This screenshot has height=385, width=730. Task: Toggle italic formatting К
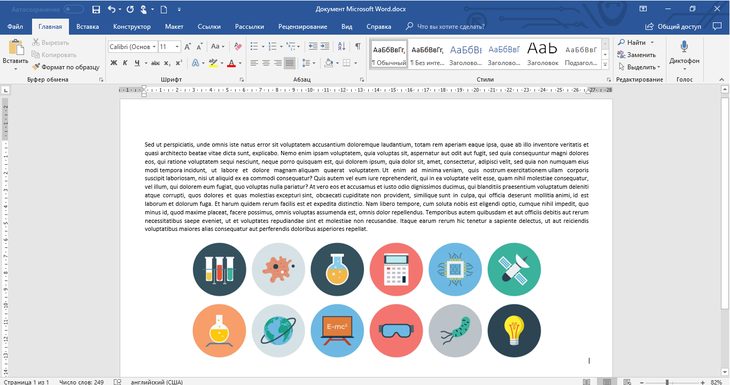click(125, 63)
